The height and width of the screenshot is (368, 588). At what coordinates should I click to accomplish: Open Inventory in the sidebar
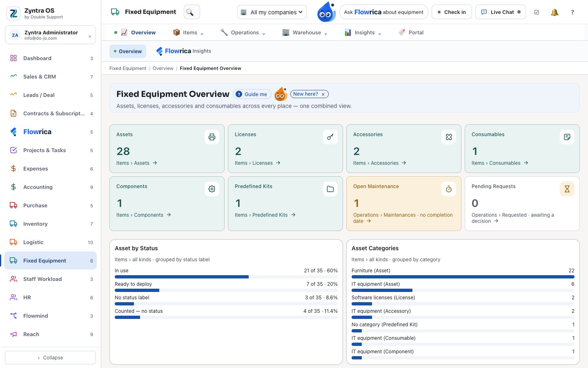coord(50,224)
